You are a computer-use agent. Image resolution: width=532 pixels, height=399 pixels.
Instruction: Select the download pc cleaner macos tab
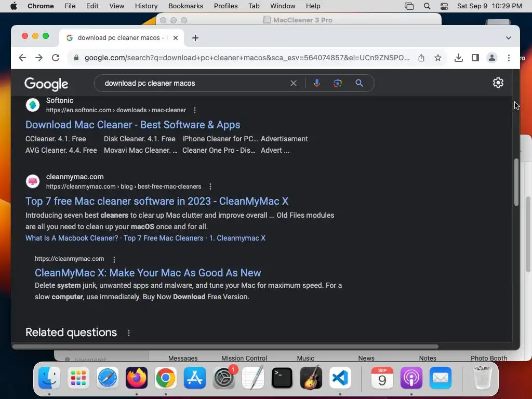(122, 38)
